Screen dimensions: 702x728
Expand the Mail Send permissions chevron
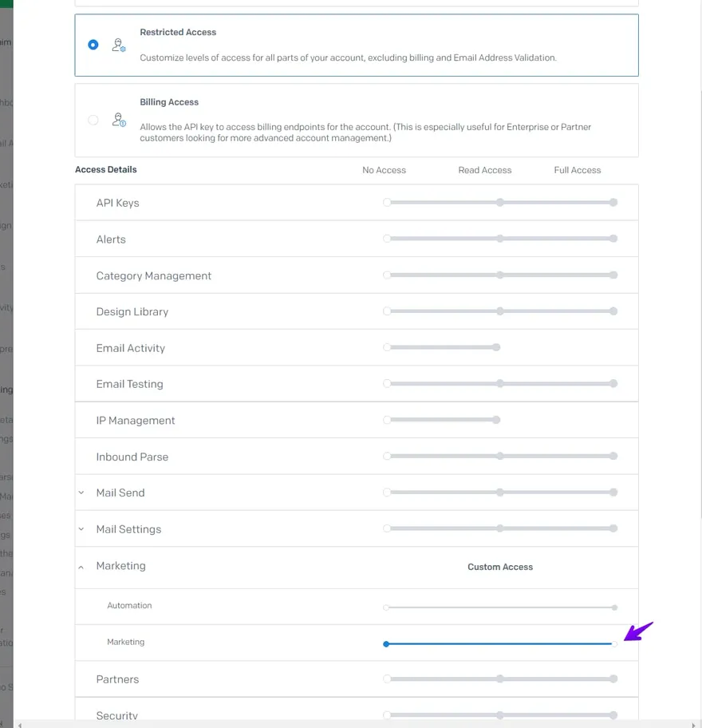[81, 493]
